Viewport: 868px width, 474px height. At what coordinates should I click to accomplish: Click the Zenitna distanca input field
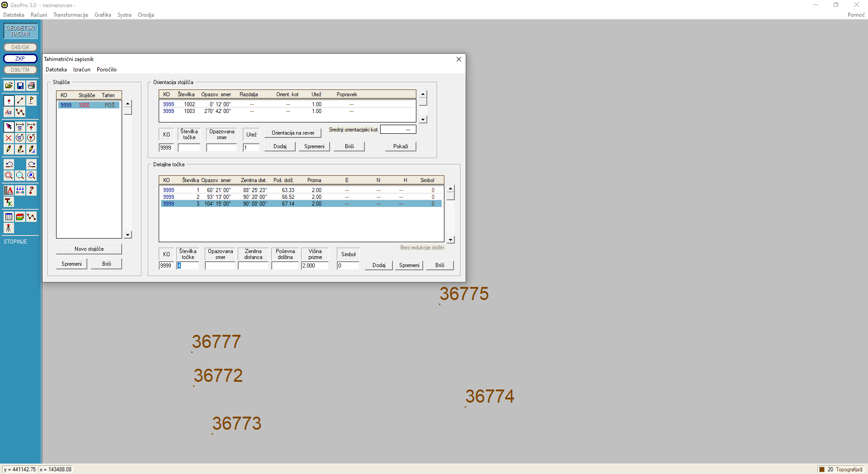coord(253,266)
